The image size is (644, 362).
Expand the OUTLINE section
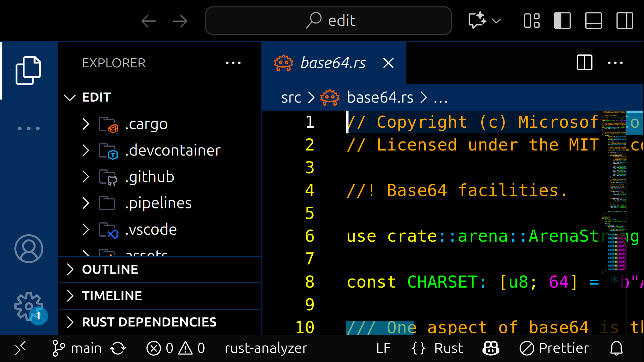(160, 269)
